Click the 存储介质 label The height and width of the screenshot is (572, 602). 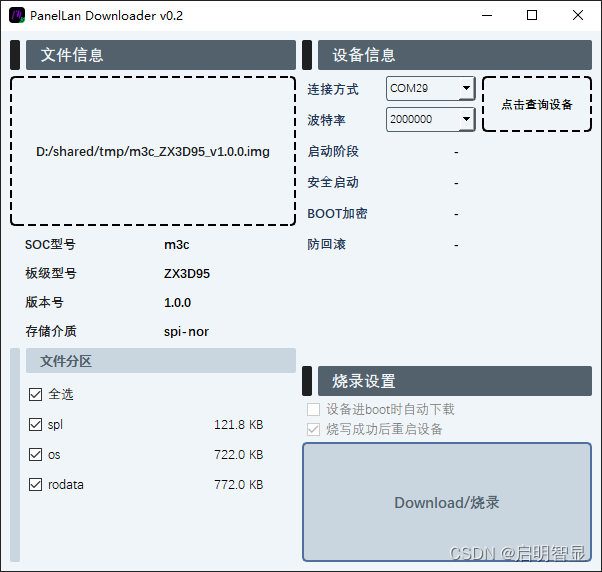[51, 331]
